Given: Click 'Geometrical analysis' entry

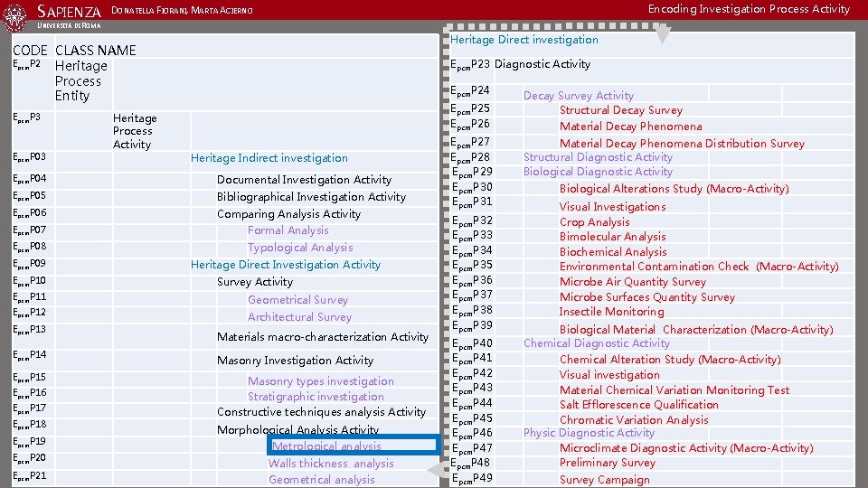Looking at the screenshot, I should point(322,480).
